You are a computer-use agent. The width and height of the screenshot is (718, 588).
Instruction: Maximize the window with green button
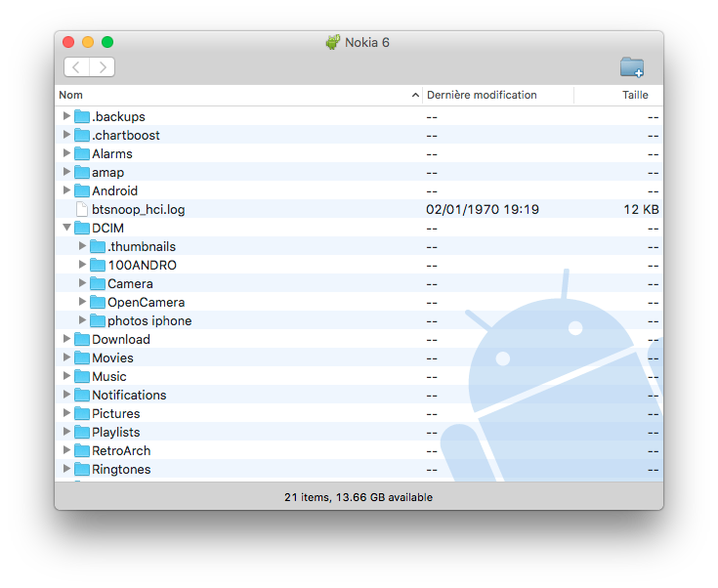click(107, 42)
